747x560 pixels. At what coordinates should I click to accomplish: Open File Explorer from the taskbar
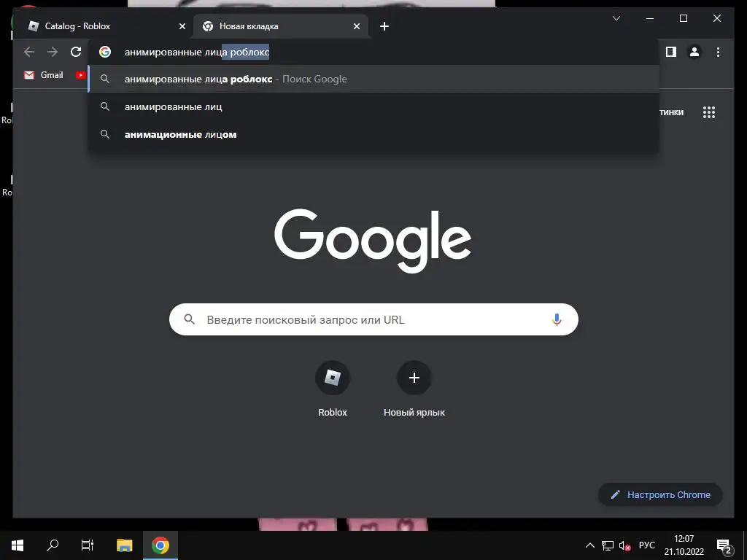[x=124, y=545]
